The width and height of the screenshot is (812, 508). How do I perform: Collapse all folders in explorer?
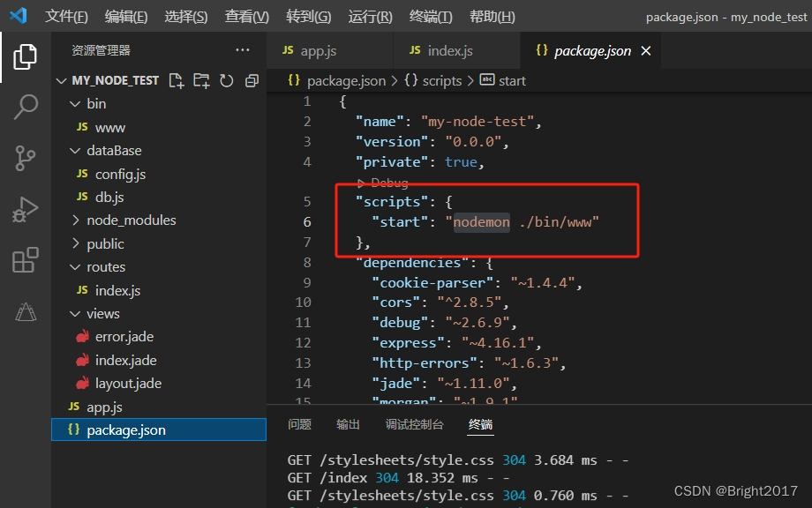[252, 81]
